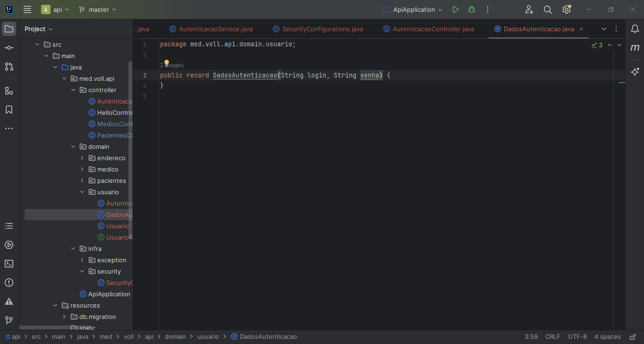Image resolution: width=644 pixels, height=344 pixels.
Task: Open the api project dropdown
Action: click(x=56, y=9)
